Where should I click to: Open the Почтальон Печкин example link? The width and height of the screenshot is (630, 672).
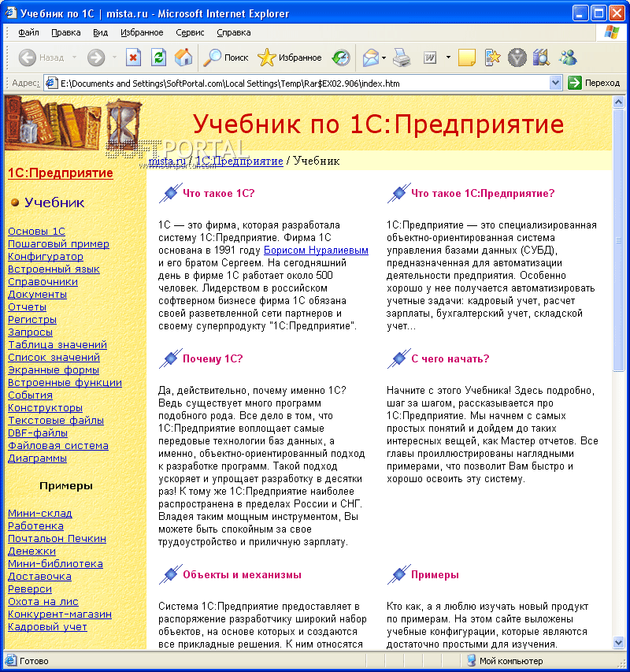(57, 539)
